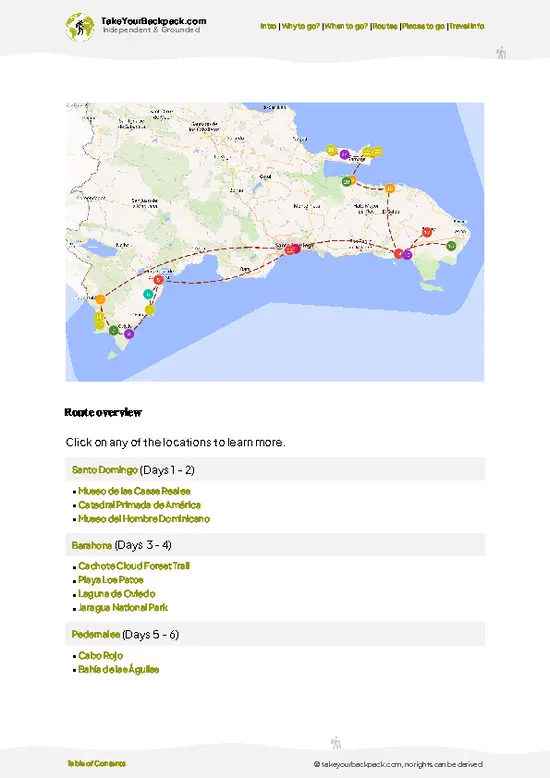Click the purple marker on southwest coast
This screenshot has width=550, height=778.
pyautogui.click(x=129, y=334)
